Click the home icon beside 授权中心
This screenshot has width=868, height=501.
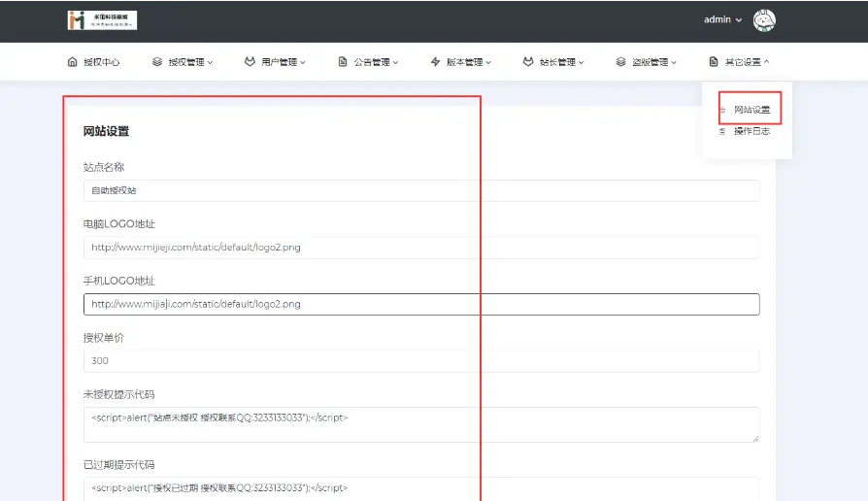click(x=73, y=61)
